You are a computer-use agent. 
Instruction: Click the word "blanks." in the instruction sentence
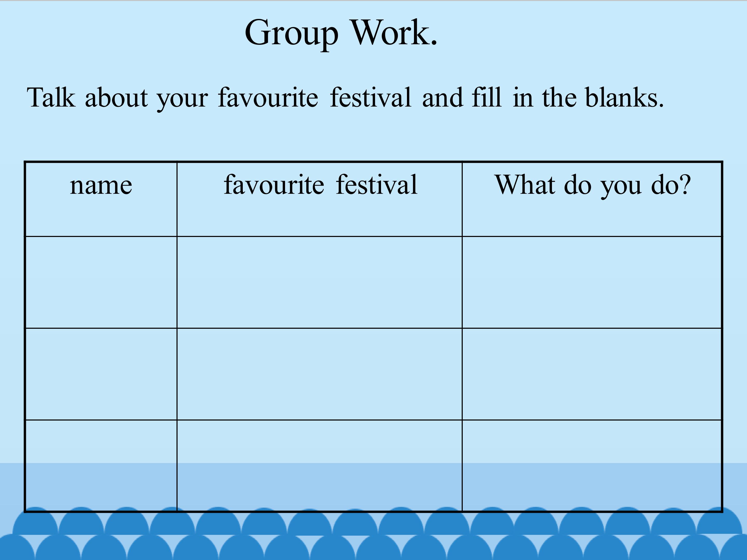[624, 97]
